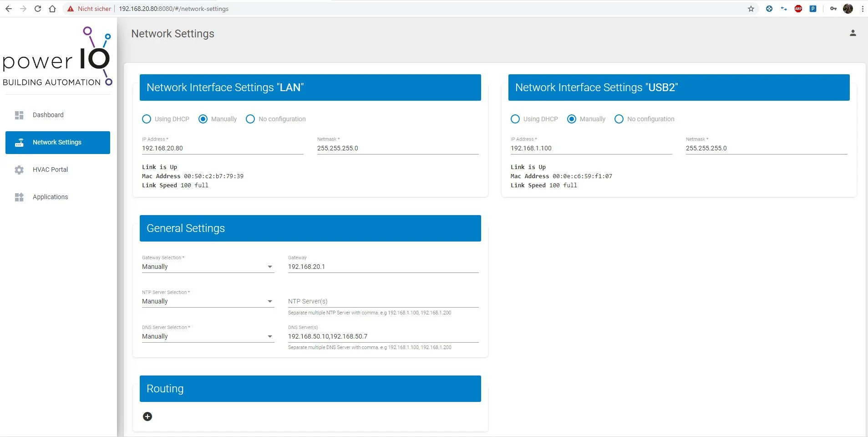868x437 pixels.
Task: Click the browser home icon
Action: click(52, 9)
